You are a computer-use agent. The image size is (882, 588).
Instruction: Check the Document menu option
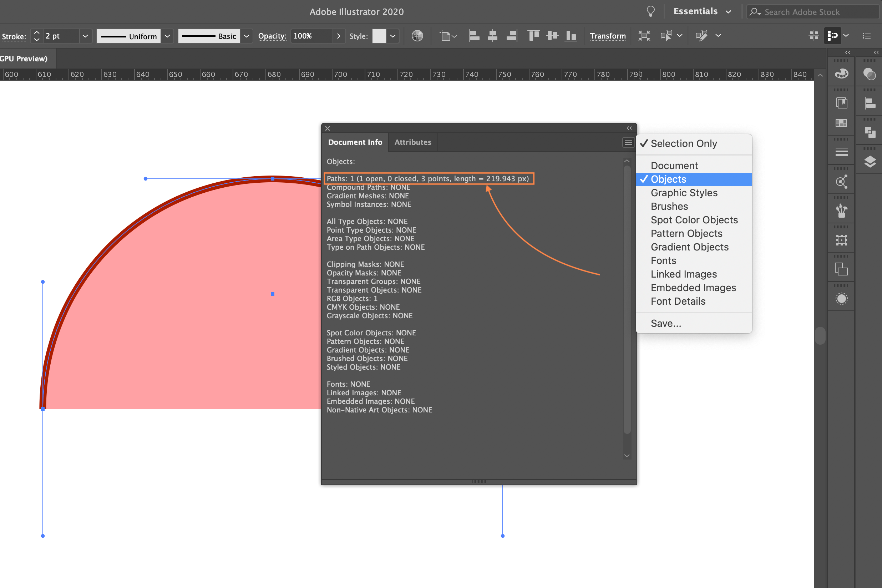[x=674, y=166]
